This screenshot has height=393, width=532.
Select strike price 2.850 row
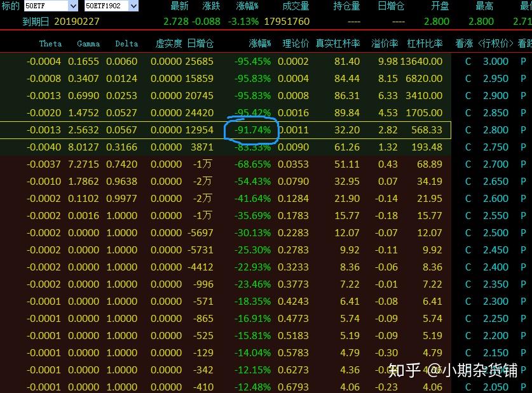pos(496,113)
